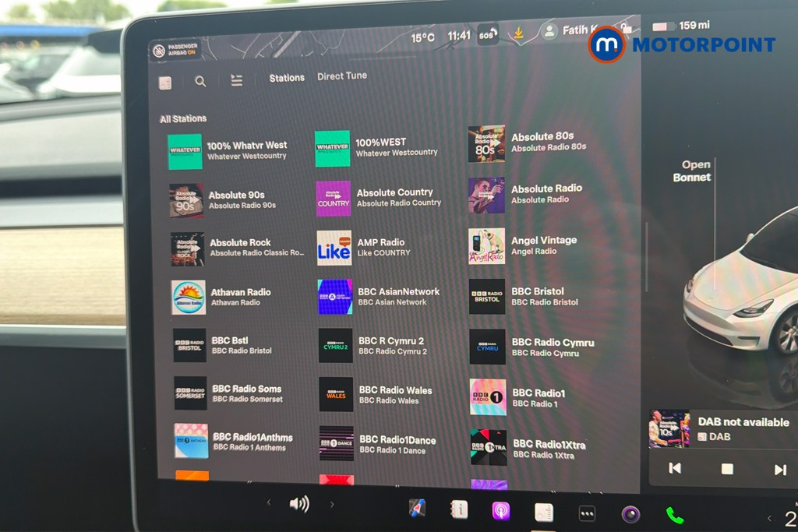The image size is (798, 532).
Task: Tap the Passenger Airbag On indicator
Action: pos(175,50)
